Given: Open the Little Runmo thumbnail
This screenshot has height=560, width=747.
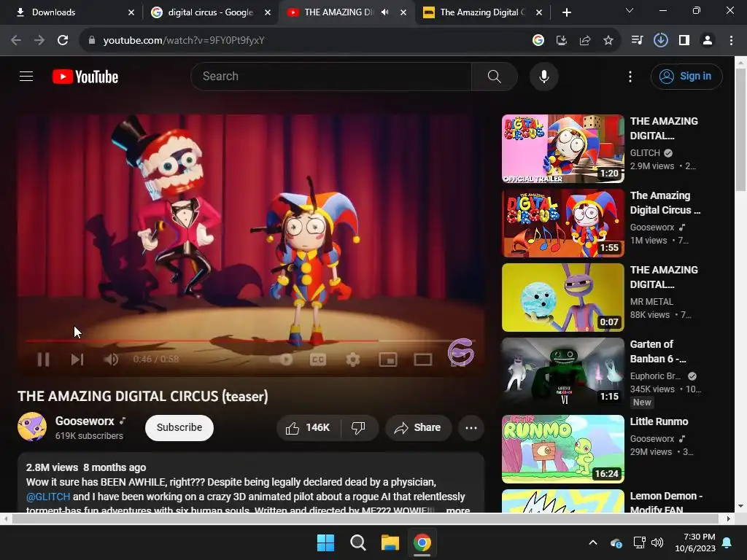Looking at the screenshot, I should [562, 448].
